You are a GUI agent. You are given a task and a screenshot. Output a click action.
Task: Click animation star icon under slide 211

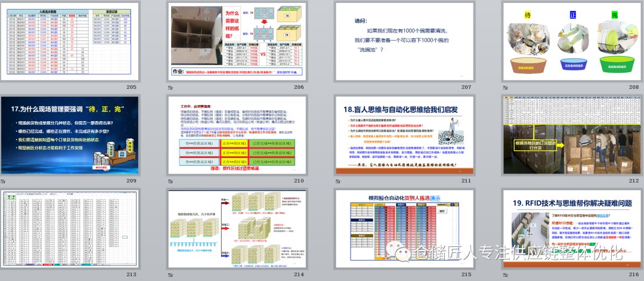(338, 181)
